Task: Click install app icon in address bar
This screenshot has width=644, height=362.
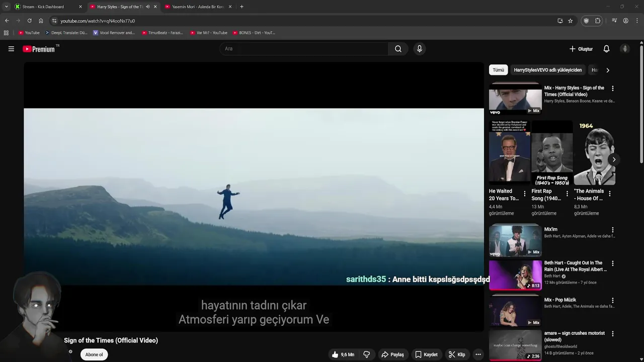Action: click(x=560, y=21)
